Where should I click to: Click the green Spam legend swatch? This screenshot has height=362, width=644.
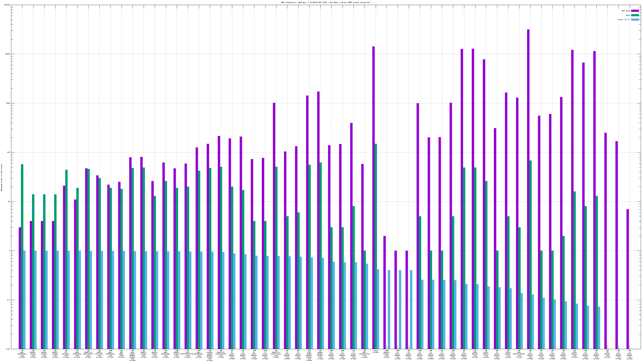point(635,15)
